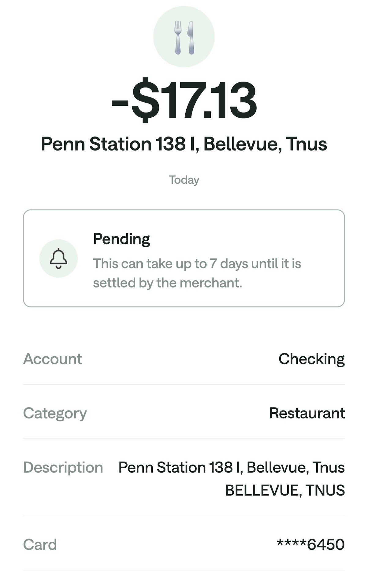Click the -$17.13 transaction amount
The width and height of the screenshot is (368, 588).
184,100
